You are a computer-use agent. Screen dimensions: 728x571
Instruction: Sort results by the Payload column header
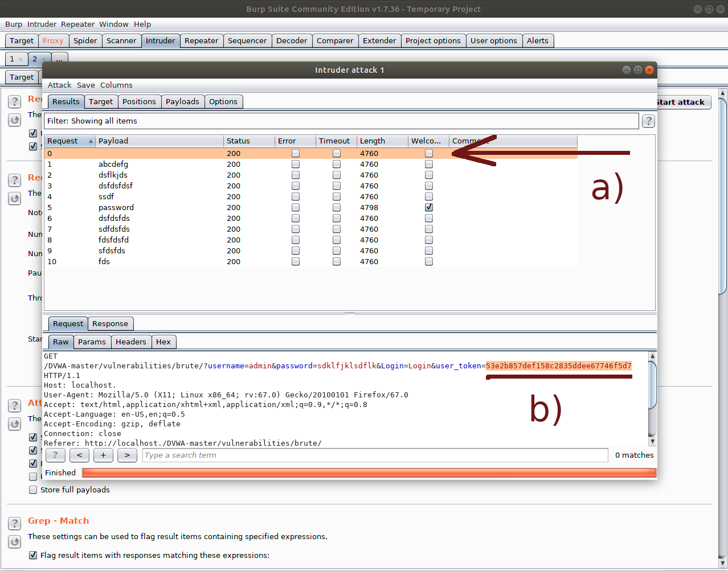159,141
